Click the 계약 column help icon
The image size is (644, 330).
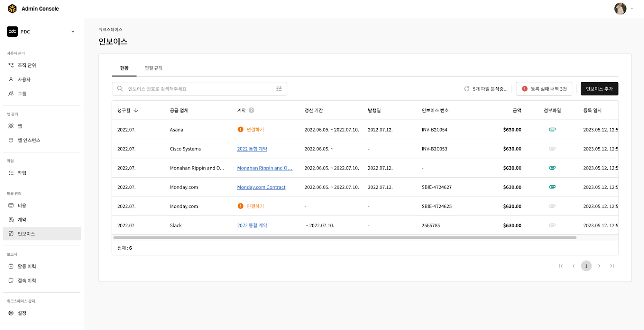coord(251,110)
